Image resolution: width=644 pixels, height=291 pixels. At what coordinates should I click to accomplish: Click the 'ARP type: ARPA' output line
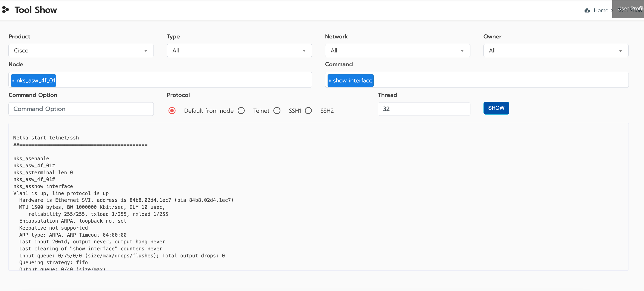[x=73, y=235]
